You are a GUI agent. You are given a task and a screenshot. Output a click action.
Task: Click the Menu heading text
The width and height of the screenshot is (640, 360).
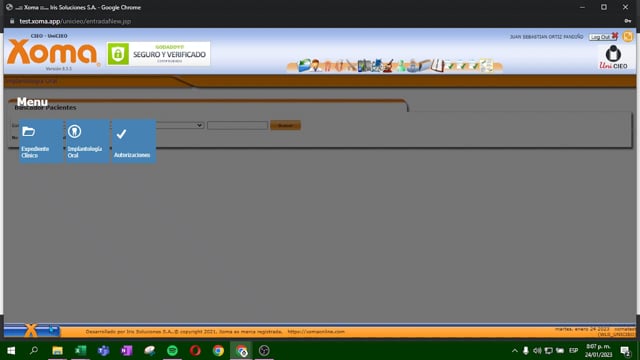tap(32, 102)
